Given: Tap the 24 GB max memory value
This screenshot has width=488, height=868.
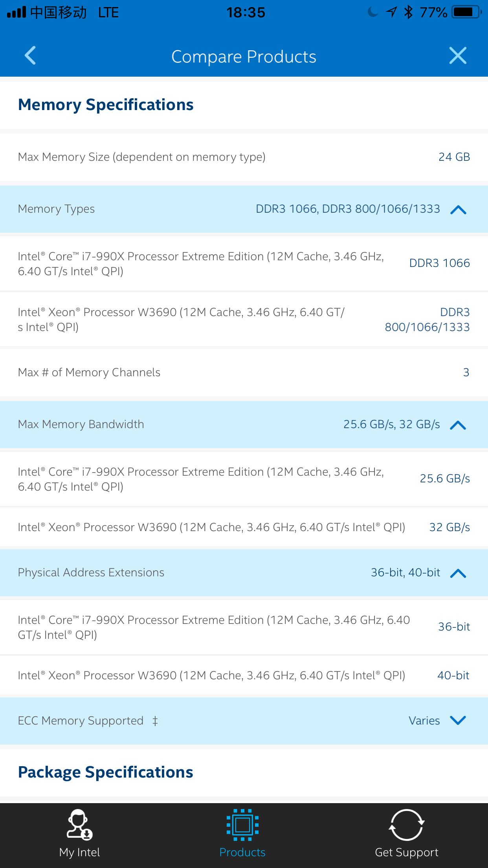Looking at the screenshot, I should [454, 157].
